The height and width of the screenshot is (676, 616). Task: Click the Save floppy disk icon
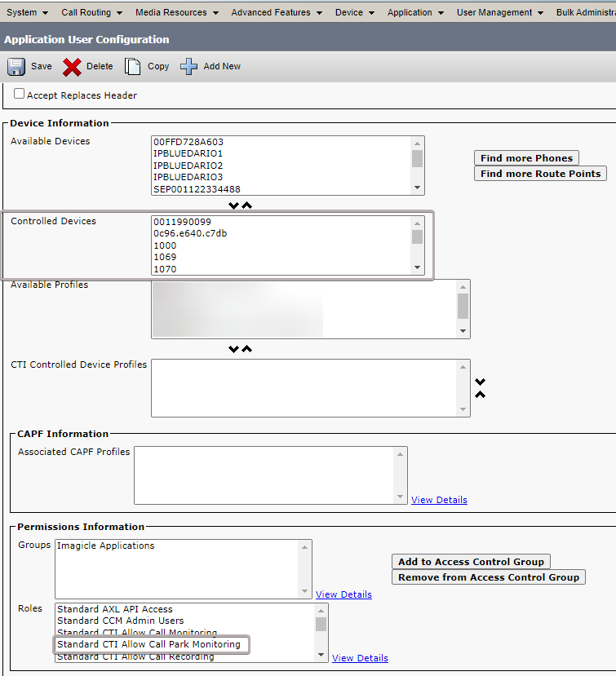tap(16, 67)
